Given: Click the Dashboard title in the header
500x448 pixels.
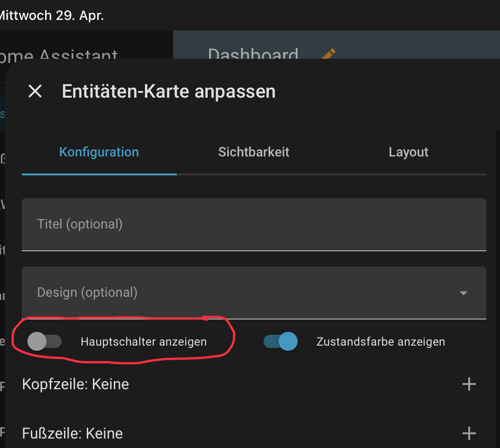Looking at the screenshot, I should pos(253,55).
